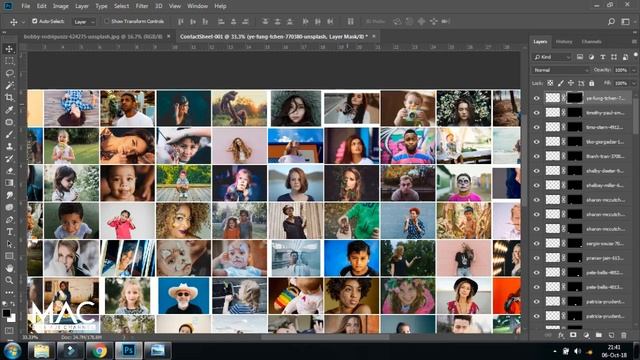Open the Window menu
This screenshot has height=360, width=640.
(198, 6)
